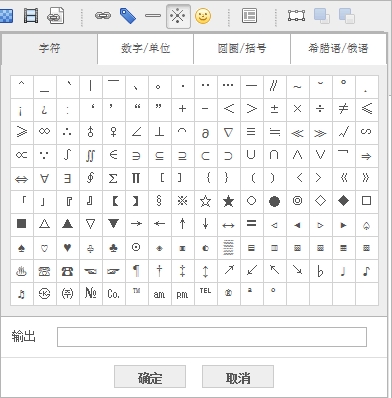Confirm with the 确定 button

(x=150, y=377)
